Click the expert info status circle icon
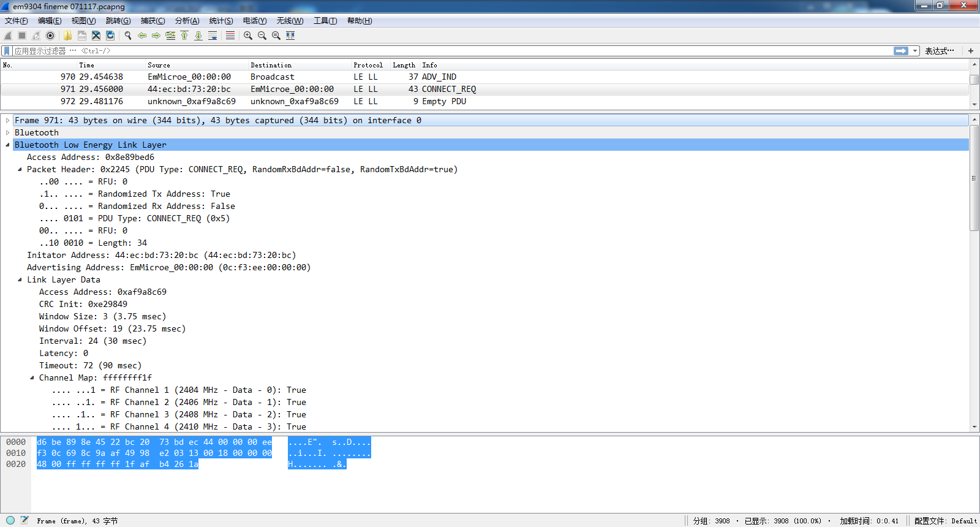This screenshot has width=980, height=527. click(x=10, y=520)
